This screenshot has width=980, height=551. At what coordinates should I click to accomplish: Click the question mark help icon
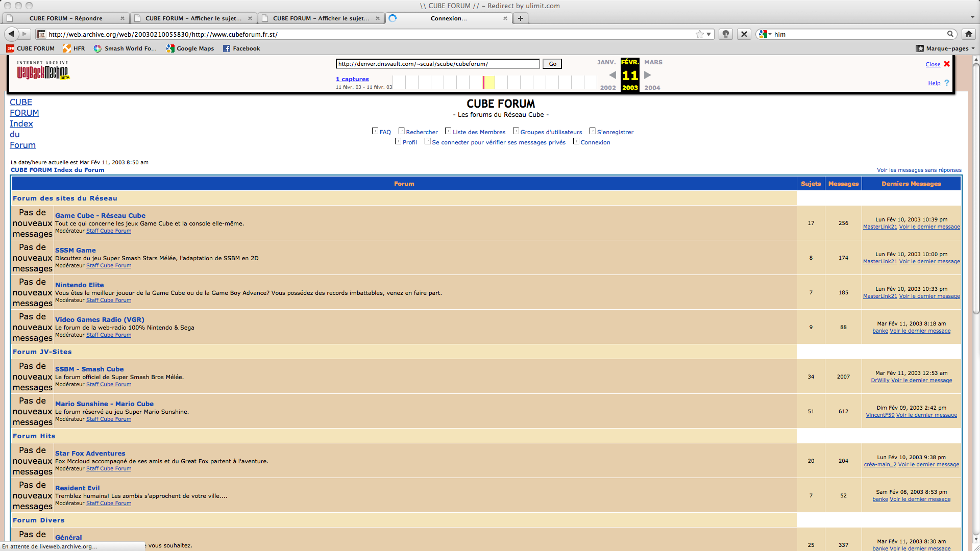(x=947, y=83)
